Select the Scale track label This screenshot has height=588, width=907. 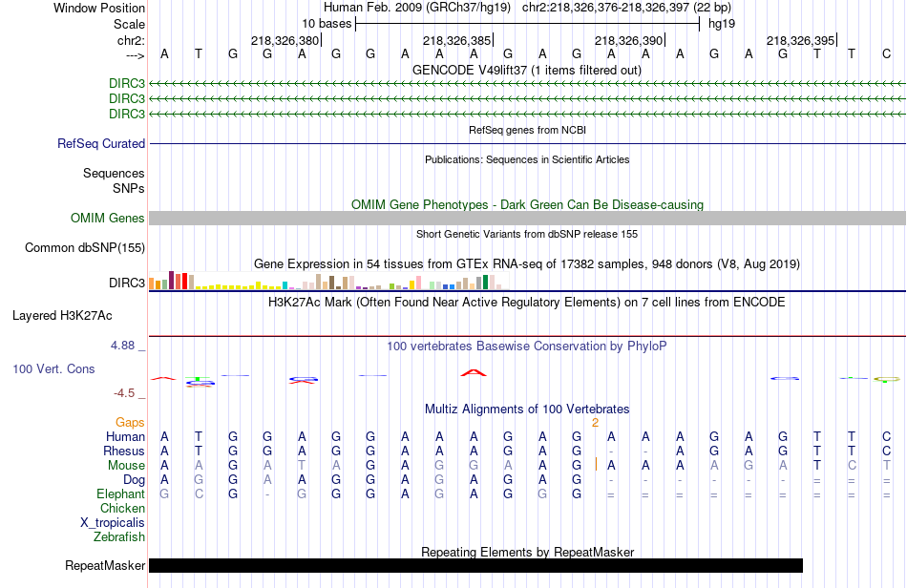[129, 24]
